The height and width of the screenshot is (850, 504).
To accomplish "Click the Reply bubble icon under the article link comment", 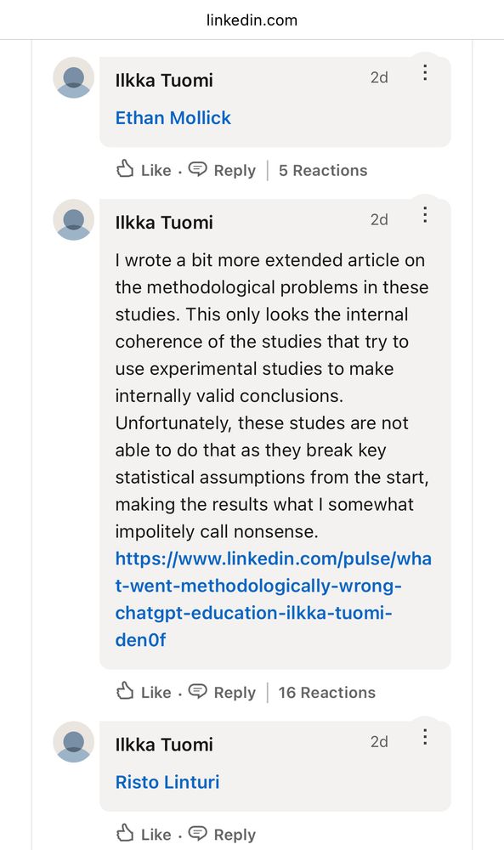I will [198, 692].
